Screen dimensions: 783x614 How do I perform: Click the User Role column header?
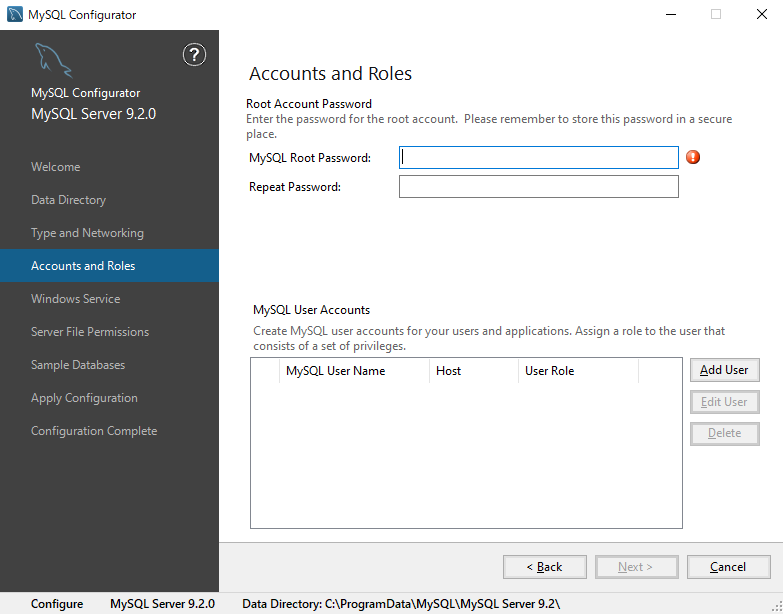point(550,371)
